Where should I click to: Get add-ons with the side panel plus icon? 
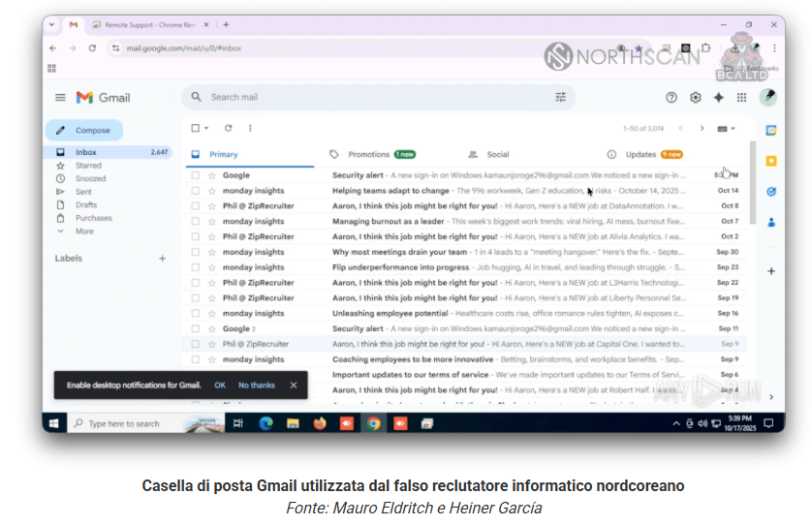771,271
